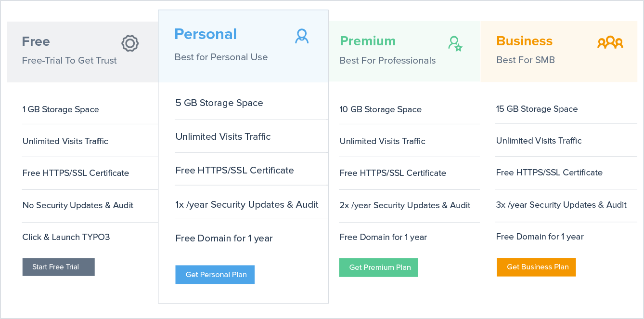Click the Get Personal Plan button

coord(215,274)
